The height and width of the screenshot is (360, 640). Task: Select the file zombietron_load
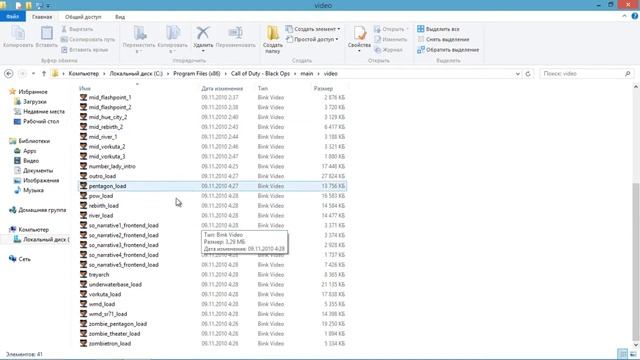[x=110, y=343]
